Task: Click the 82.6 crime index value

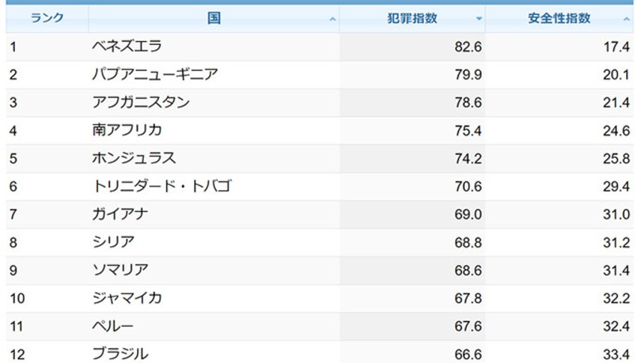Action: [x=468, y=47]
